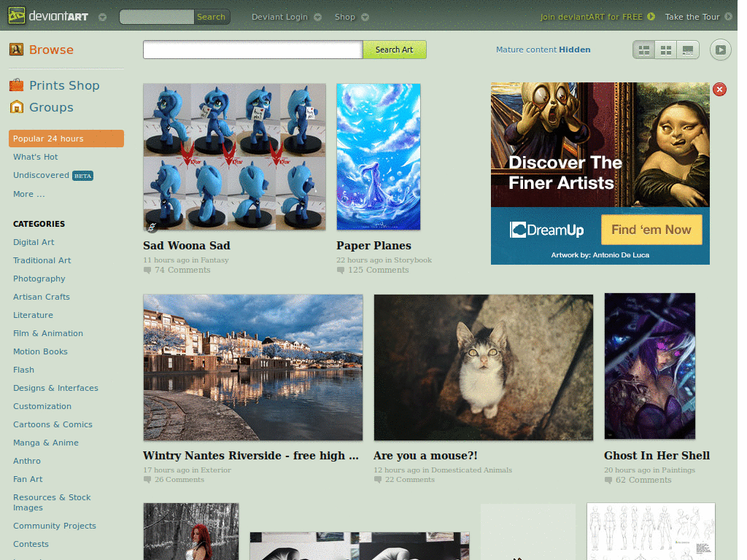The height and width of the screenshot is (560, 747).
Task: Click the arrow icon after Join deviantART
Action: [x=651, y=17]
